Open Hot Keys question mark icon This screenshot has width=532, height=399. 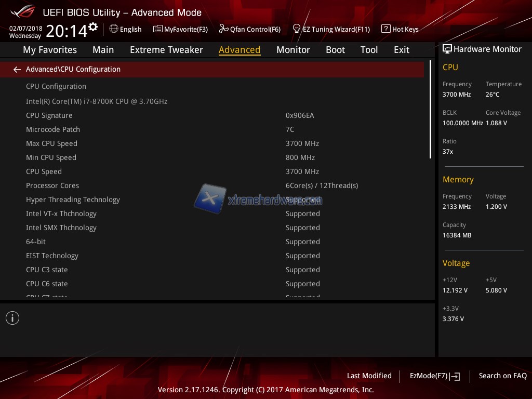[385, 29]
